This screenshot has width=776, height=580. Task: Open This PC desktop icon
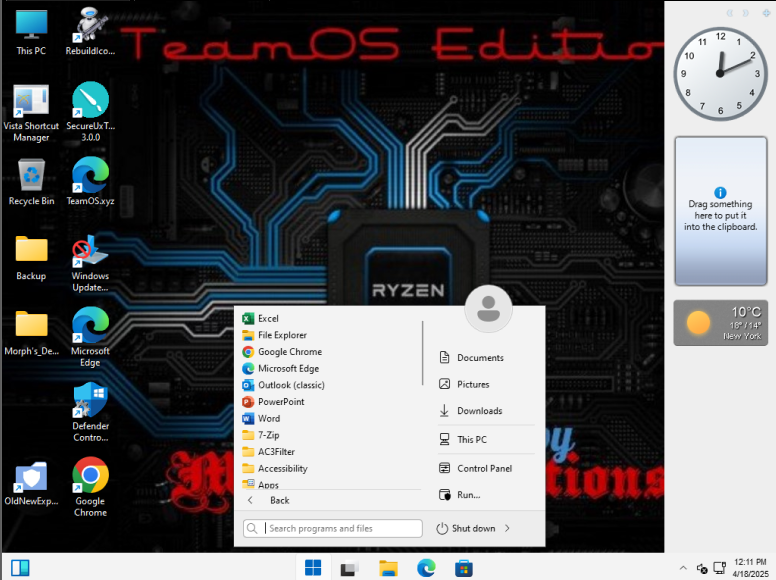(31, 33)
